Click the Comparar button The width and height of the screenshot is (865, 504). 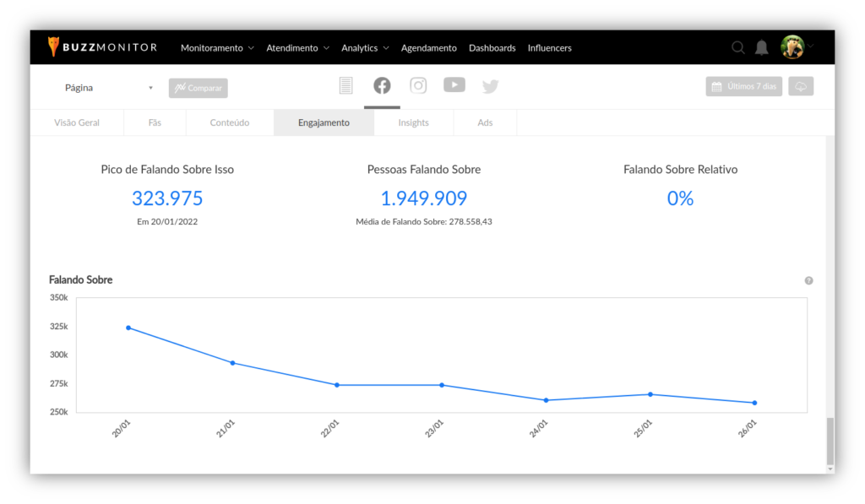(198, 88)
